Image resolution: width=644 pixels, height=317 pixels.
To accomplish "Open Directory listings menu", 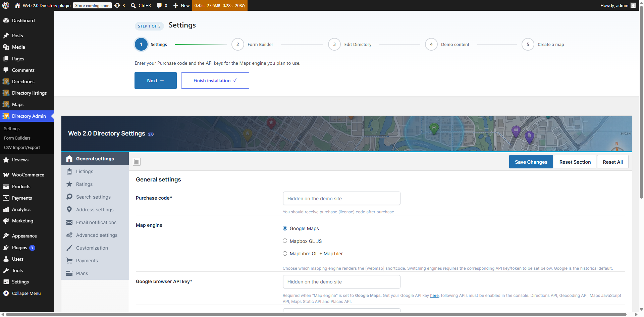I will click(x=27, y=93).
